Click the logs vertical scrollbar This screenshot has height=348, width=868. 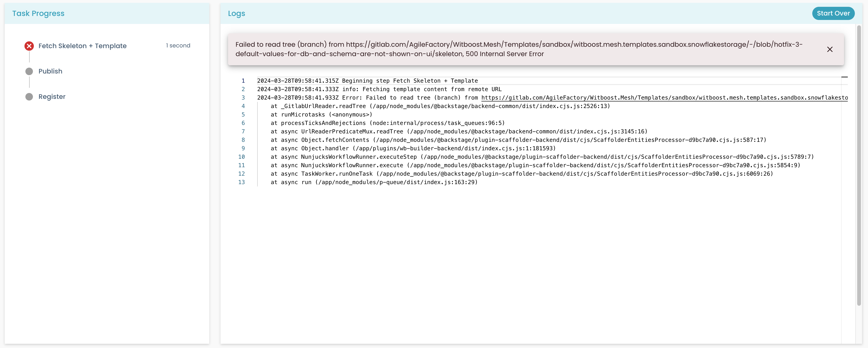click(x=859, y=168)
